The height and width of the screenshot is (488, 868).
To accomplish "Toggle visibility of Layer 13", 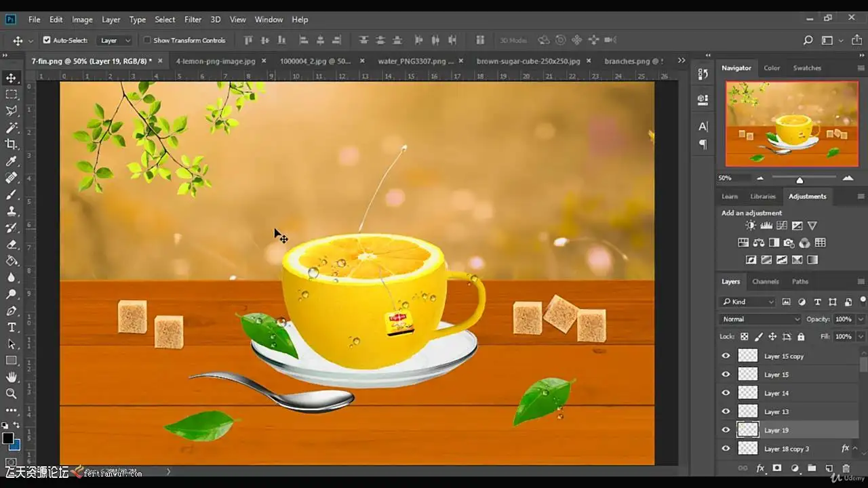I will pyautogui.click(x=726, y=411).
